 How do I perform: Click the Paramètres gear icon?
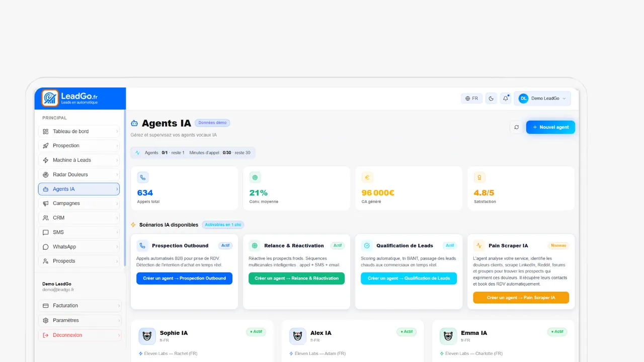point(46,320)
